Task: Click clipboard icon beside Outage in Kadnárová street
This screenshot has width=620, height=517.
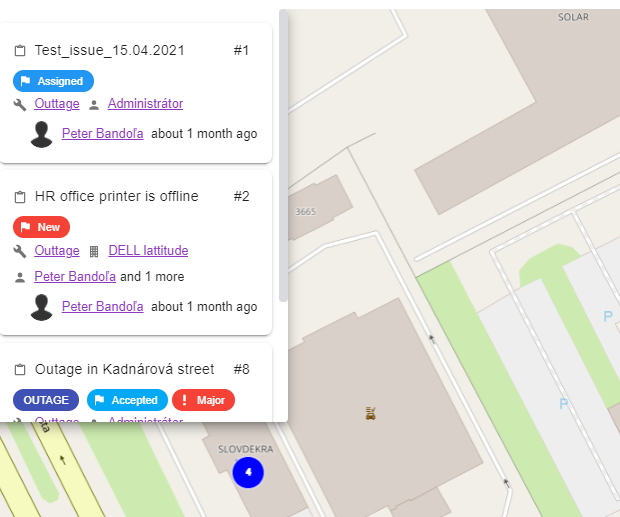Action: click(19, 370)
